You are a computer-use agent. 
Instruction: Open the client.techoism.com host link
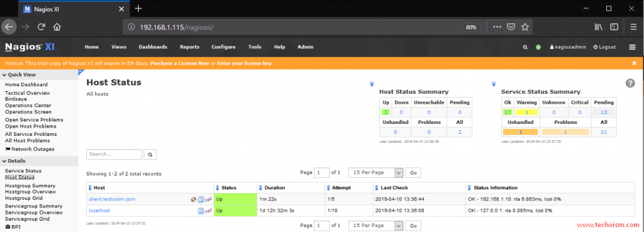112,199
